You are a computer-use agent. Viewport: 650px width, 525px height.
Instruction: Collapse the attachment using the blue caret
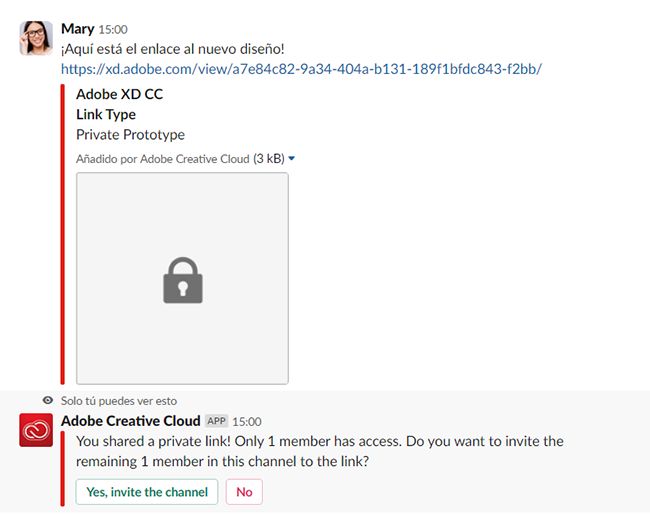[291, 158]
